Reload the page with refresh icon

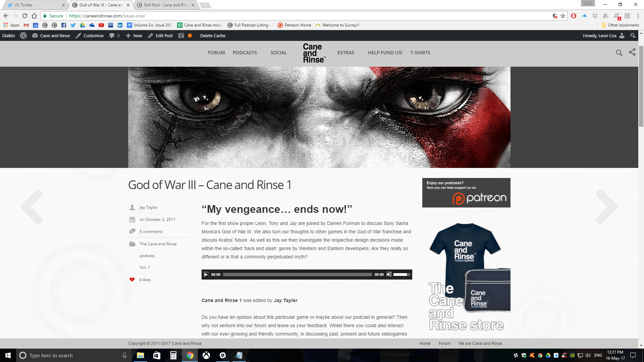[25, 16]
